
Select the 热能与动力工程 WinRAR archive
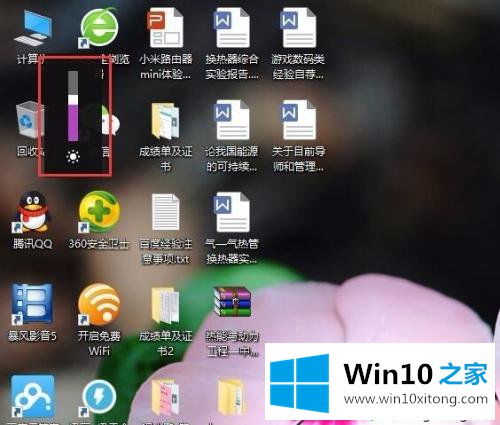click(x=232, y=302)
